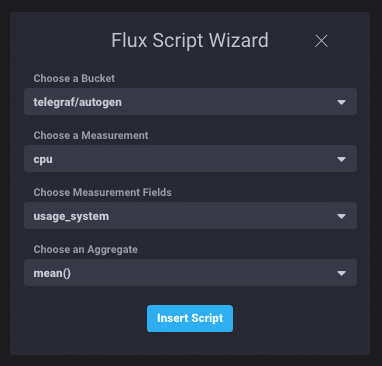382x366 pixels.
Task: Click the Choose a Measurement label
Action: [x=91, y=135]
